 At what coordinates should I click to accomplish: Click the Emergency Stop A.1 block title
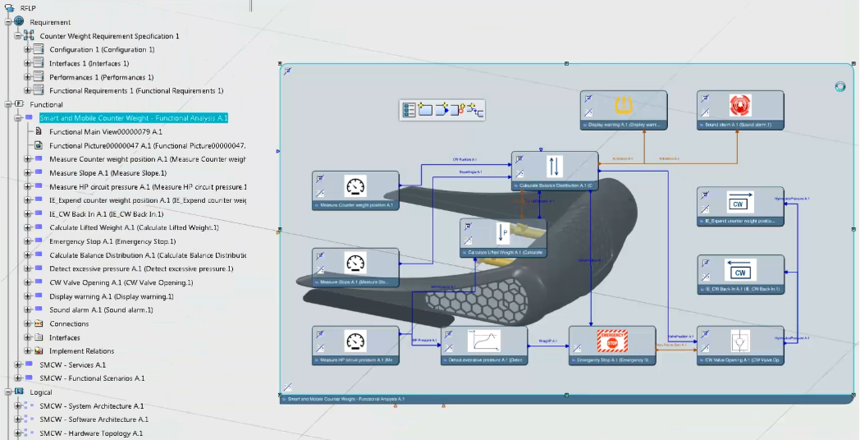pos(612,360)
